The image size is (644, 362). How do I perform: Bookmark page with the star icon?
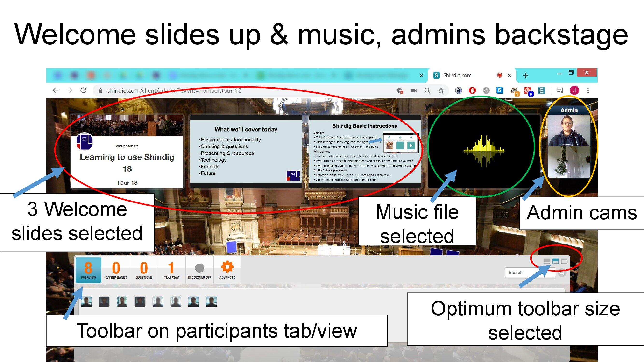click(x=441, y=90)
